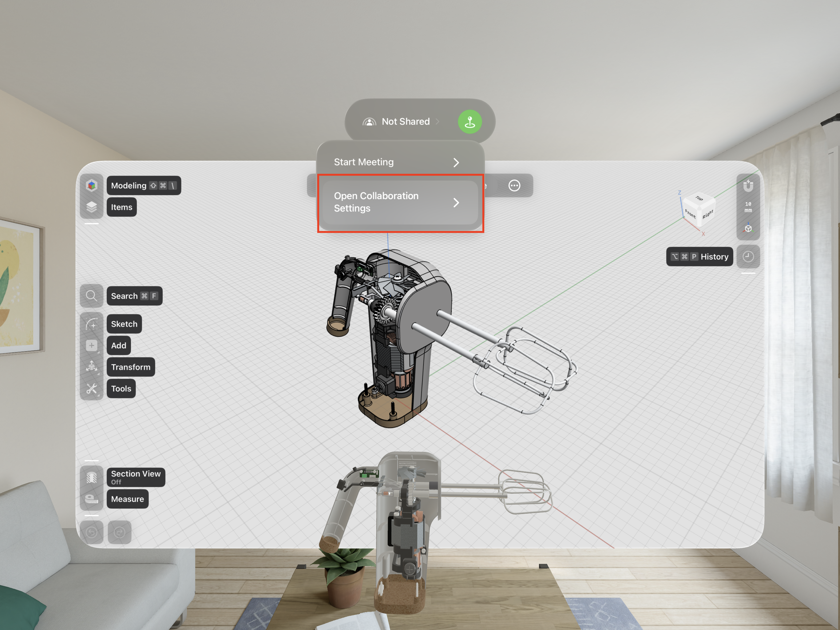Click the Tools label

click(x=121, y=389)
